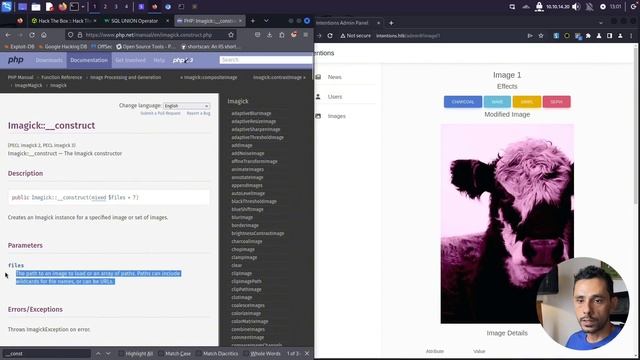The width and height of the screenshot is (640, 360).
Task: Open the Chrome three-dot menu
Action: tap(631, 36)
